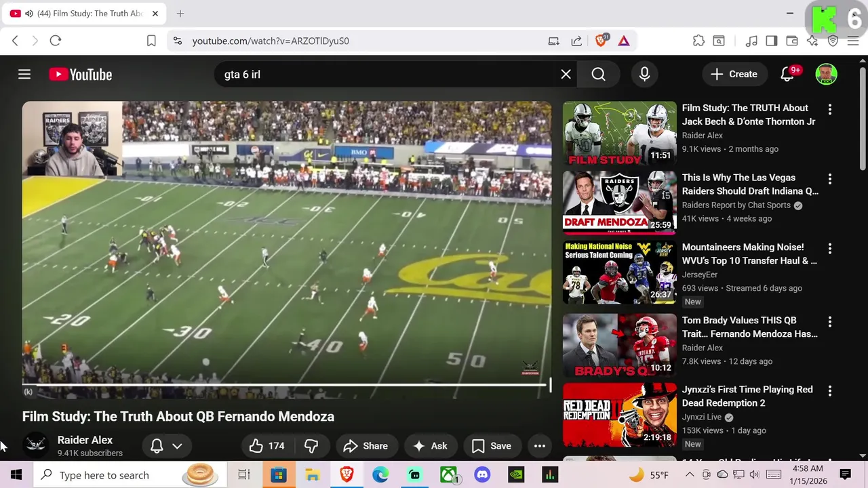
Task: Bookmark this page icon
Action: [x=152, y=41]
